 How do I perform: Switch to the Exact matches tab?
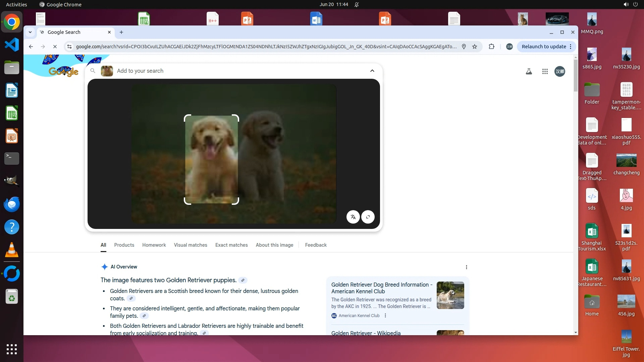(x=231, y=245)
